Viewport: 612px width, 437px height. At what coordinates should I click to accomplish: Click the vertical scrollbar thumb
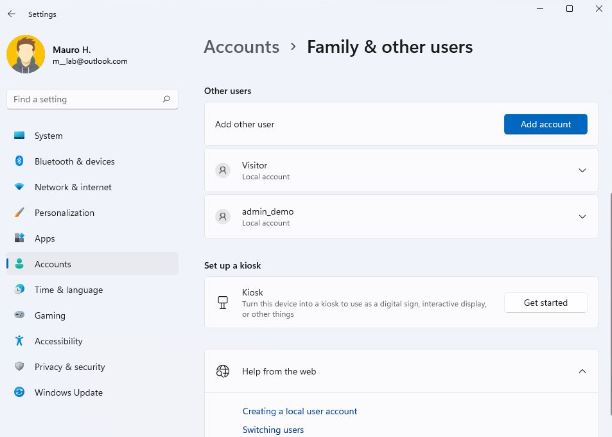tap(610, 304)
